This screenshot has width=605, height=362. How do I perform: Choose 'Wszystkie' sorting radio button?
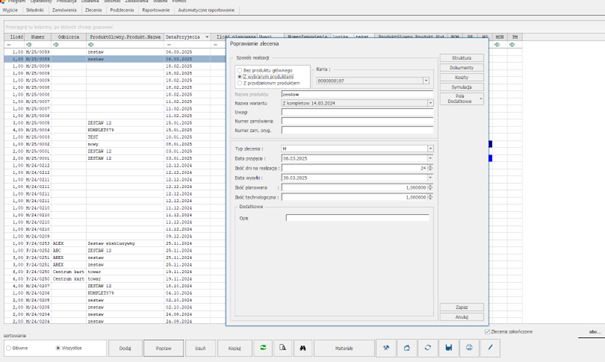tap(58, 348)
